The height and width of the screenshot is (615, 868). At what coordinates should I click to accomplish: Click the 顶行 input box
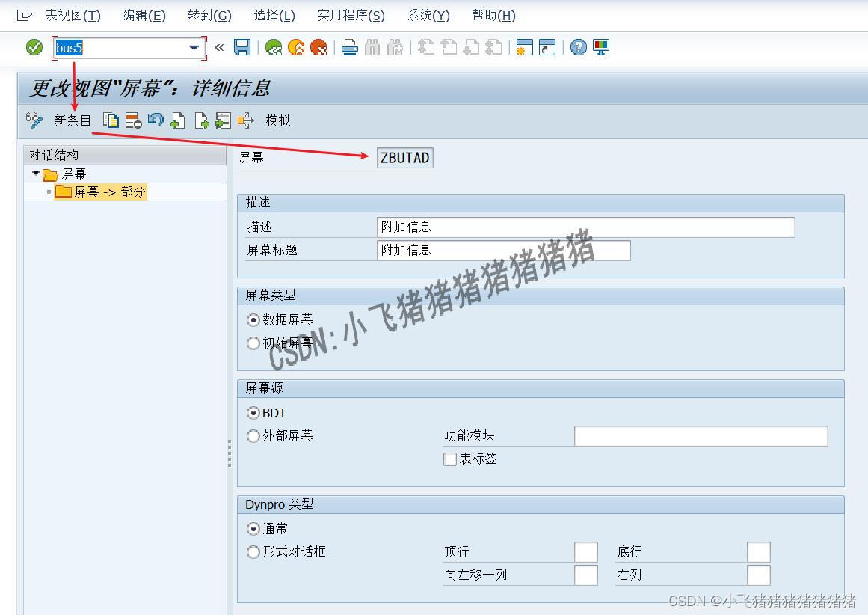click(x=585, y=552)
